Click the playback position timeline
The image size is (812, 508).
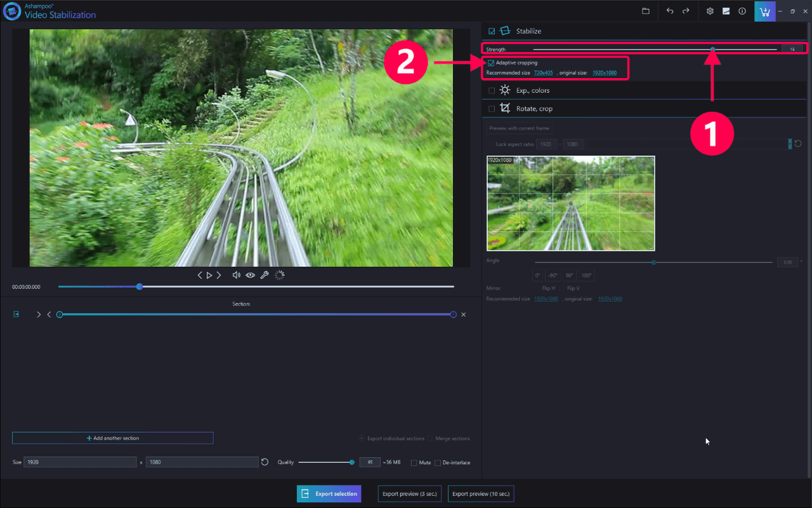click(256, 286)
